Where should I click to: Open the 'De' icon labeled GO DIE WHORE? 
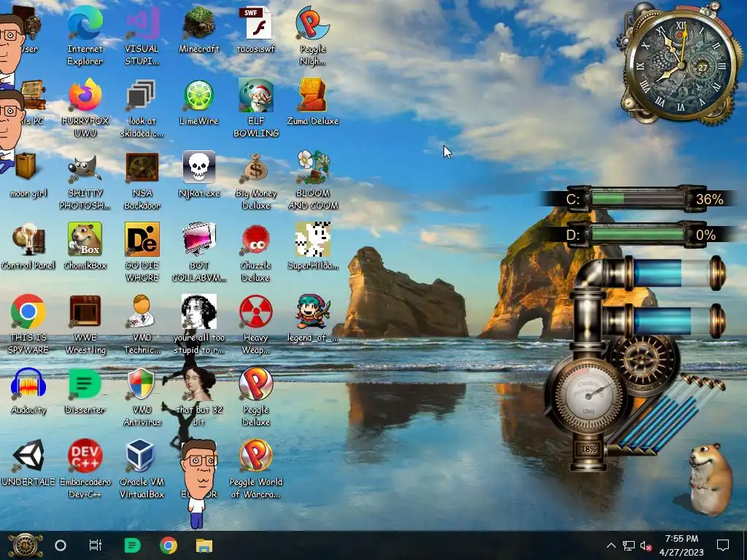coord(142,239)
